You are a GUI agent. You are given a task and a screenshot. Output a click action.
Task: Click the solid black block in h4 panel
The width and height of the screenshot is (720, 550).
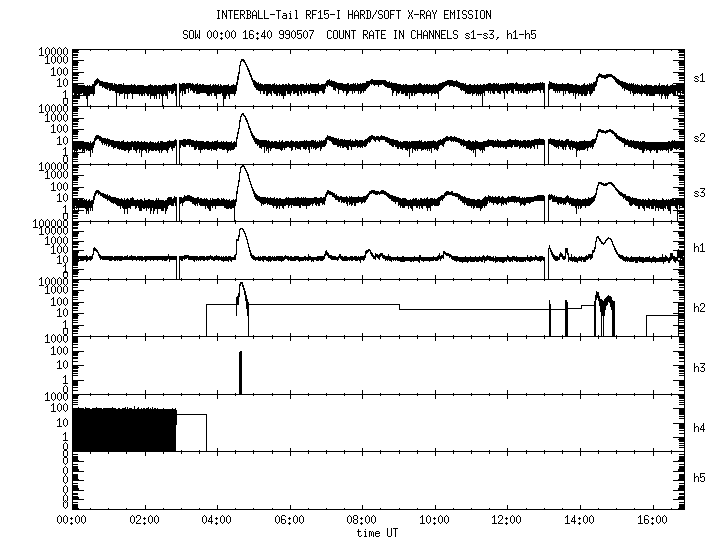123,430
